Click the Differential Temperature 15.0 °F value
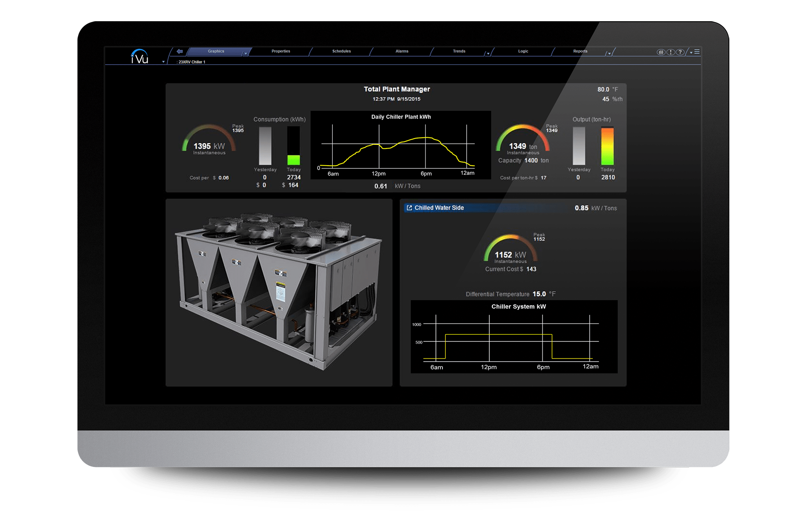Viewport: 798px width, 532px height. point(510,294)
